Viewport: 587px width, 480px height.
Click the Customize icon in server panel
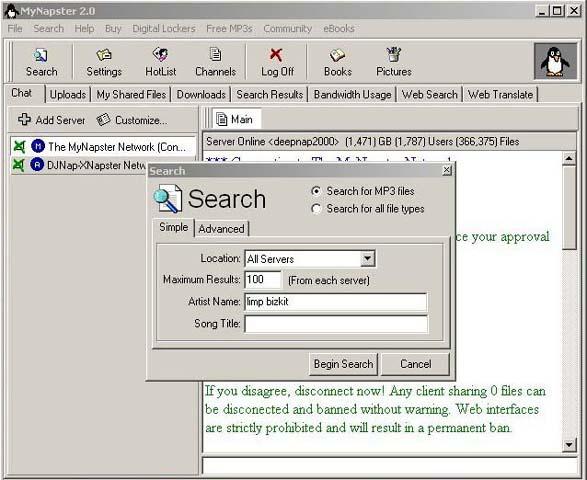(x=103, y=120)
